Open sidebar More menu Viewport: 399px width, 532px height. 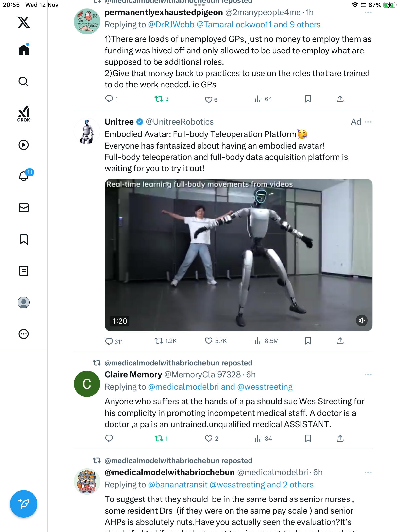(24, 334)
